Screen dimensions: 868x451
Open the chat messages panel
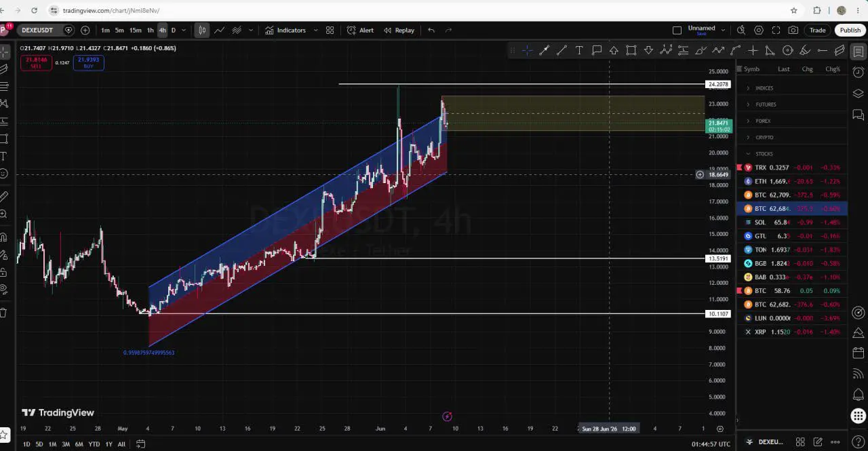pos(858,115)
